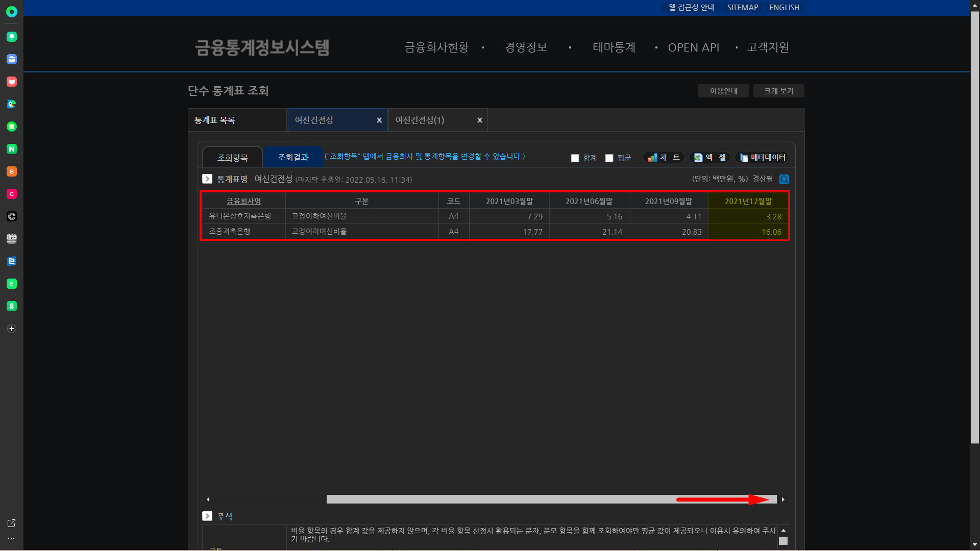The image size is (980, 551).
Task: Enable the 평균 checkbox
Action: click(x=609, y=158)
